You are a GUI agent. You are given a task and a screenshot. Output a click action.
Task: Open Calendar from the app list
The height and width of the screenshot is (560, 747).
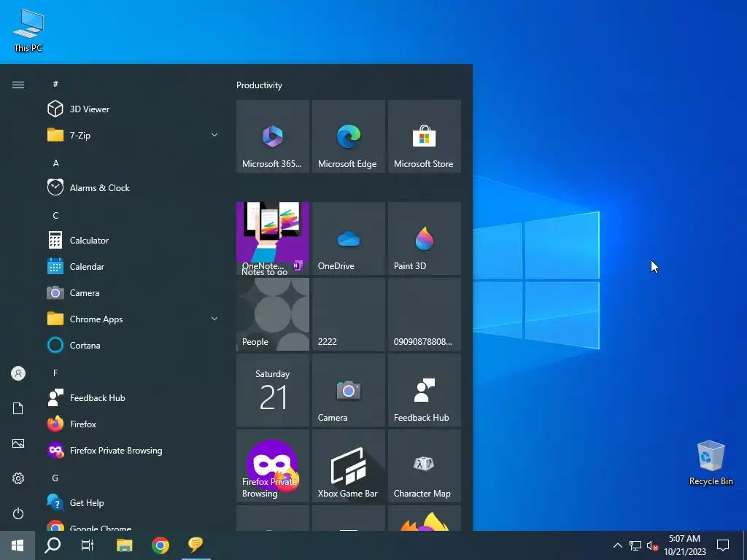click(x=132, y=266)
